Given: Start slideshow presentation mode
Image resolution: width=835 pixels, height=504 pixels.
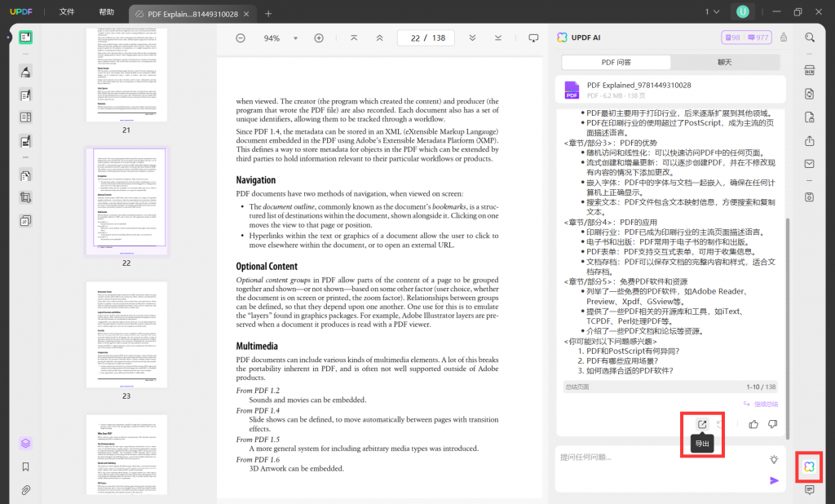Looking at the screenshot, I should (533, 38).
